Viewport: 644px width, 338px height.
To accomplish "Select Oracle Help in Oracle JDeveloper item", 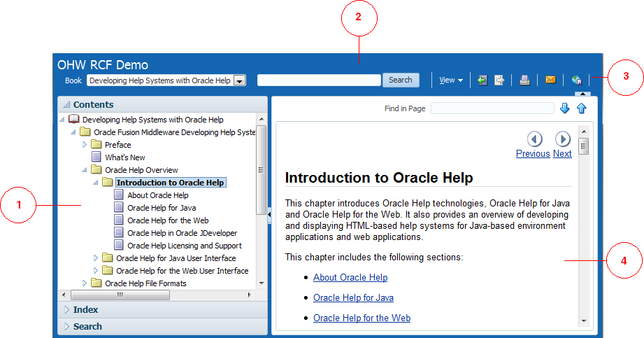I will (x=182, y=233).
